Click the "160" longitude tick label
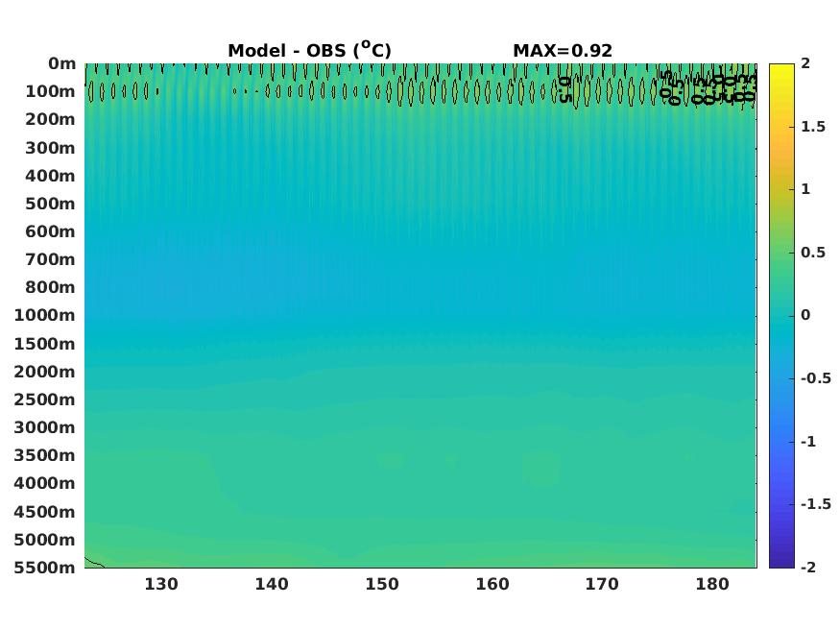Image resolution: width=840 pixels, height=630 pixels. point(492,584)
